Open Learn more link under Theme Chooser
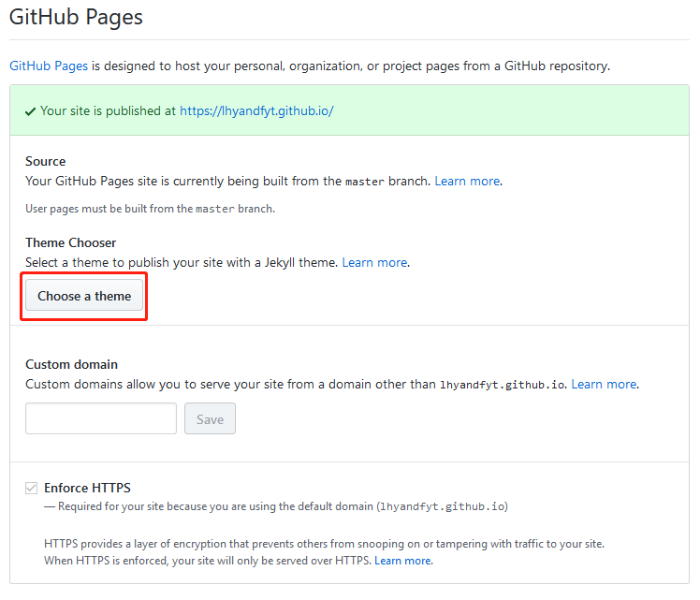 [x=374, y=262]
